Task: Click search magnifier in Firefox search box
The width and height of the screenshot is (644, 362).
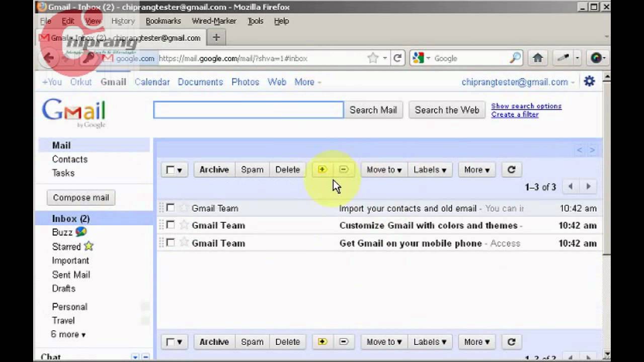Action: coord(515,58)
